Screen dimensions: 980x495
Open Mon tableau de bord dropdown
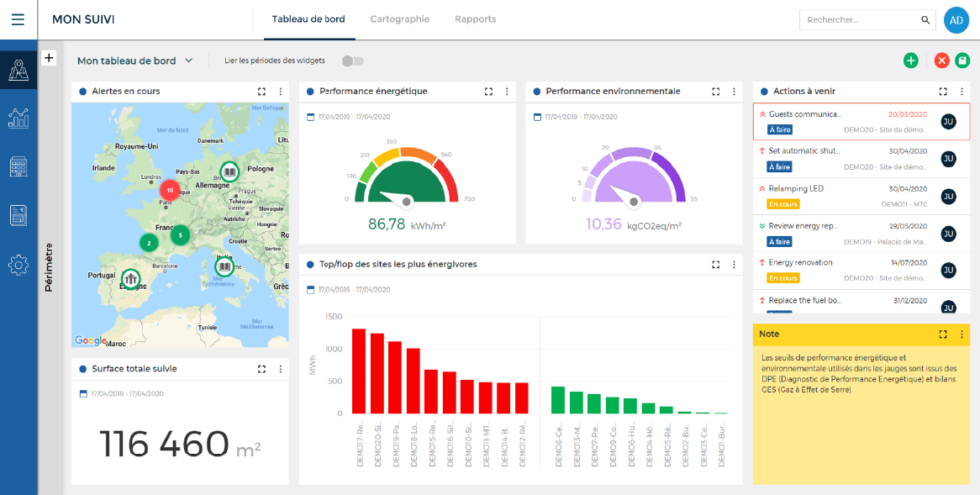(135, 61)
